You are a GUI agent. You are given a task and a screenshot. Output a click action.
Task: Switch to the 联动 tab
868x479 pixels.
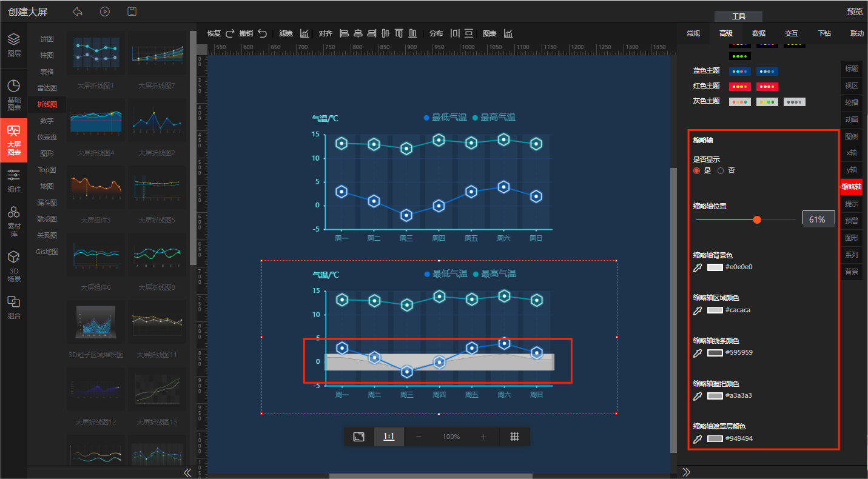click(856, 33)
